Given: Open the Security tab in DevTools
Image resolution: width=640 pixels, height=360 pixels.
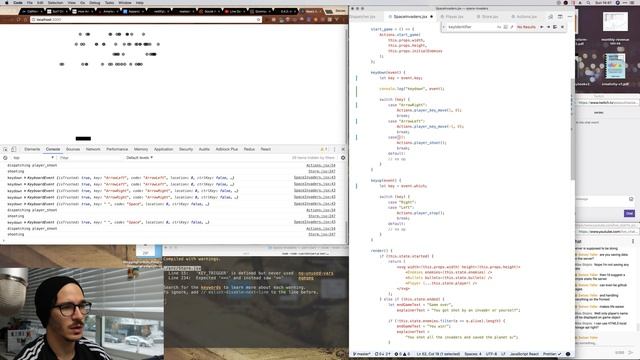Looking at the screenshot, I should [186, 149].
